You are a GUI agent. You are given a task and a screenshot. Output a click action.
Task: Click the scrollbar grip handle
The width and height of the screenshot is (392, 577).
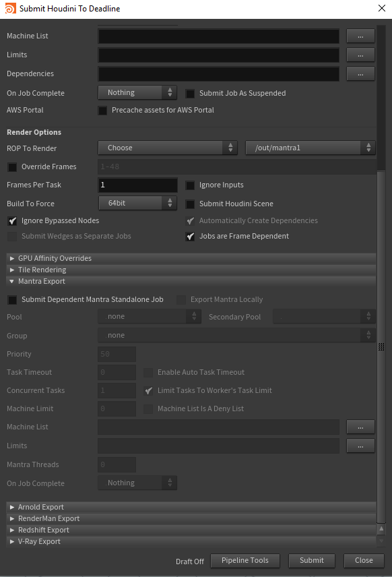coord(381,346)
